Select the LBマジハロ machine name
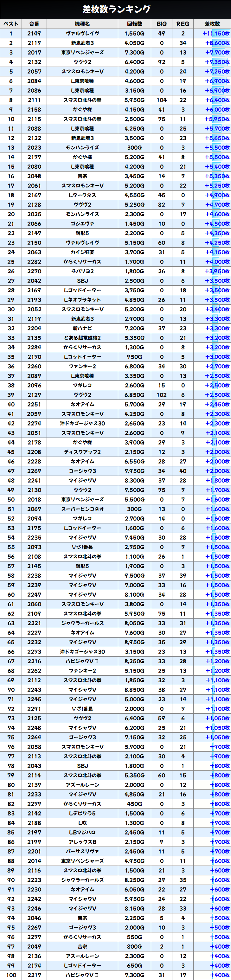Viewport: 231px width, 980px height. tap(82, 832)
